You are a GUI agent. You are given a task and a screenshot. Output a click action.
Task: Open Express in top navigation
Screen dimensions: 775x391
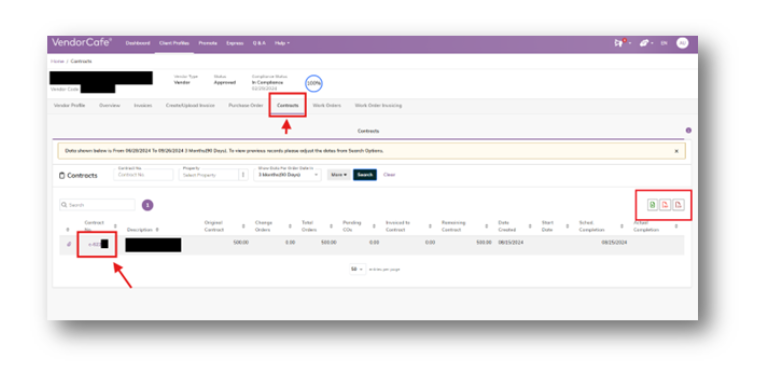pyautogui.click(x=235, y=43)
